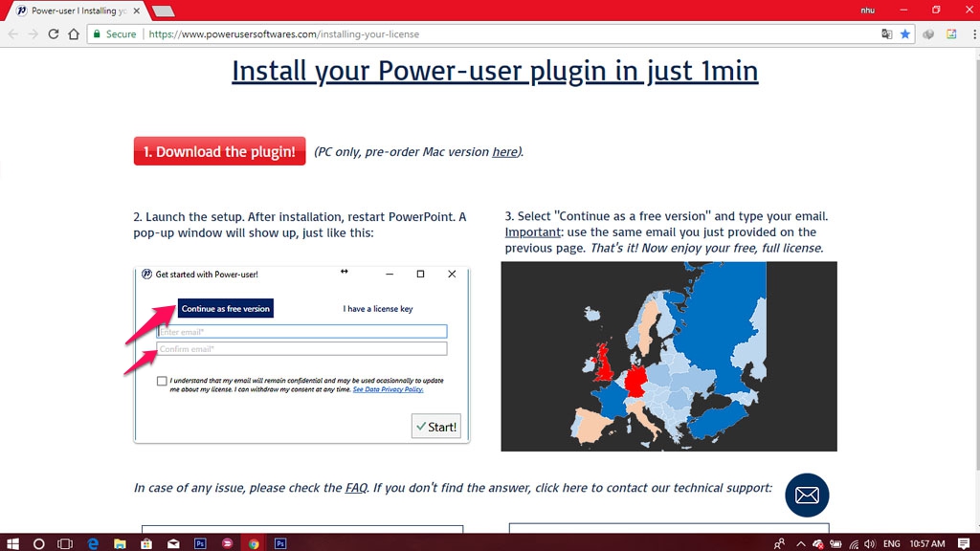Reload the current page

pyautogui.click(x=54, y=34)
